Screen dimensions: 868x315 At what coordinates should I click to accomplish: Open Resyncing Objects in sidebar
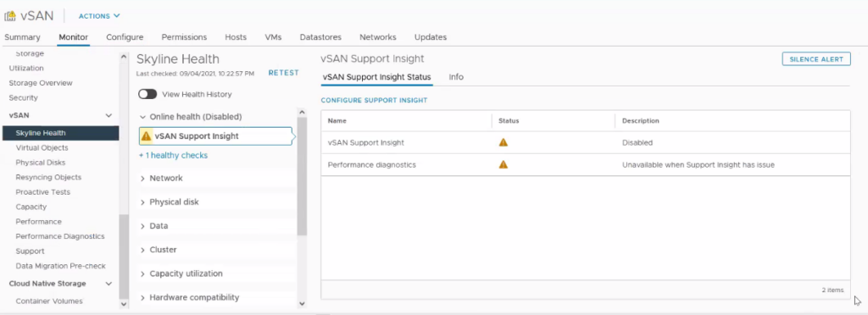pos(48,177)
